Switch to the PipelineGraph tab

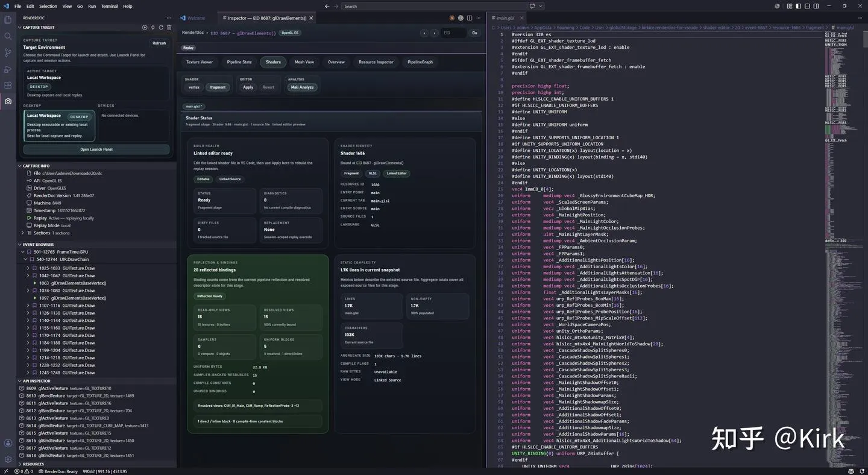click(420, 62)
